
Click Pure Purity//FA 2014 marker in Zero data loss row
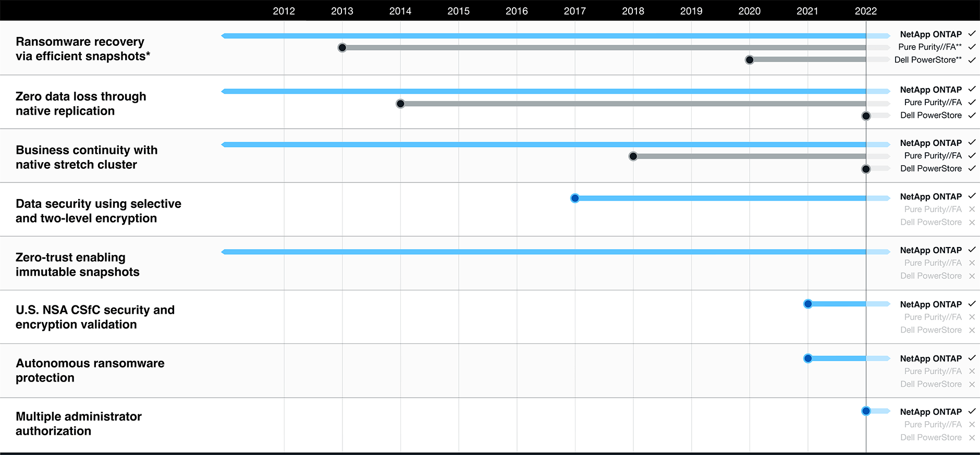400,104
